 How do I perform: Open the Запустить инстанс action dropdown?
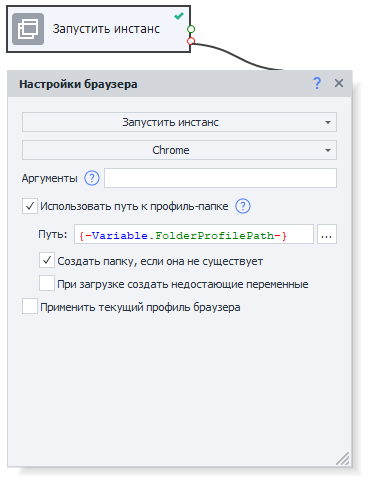tap(179, 122)
